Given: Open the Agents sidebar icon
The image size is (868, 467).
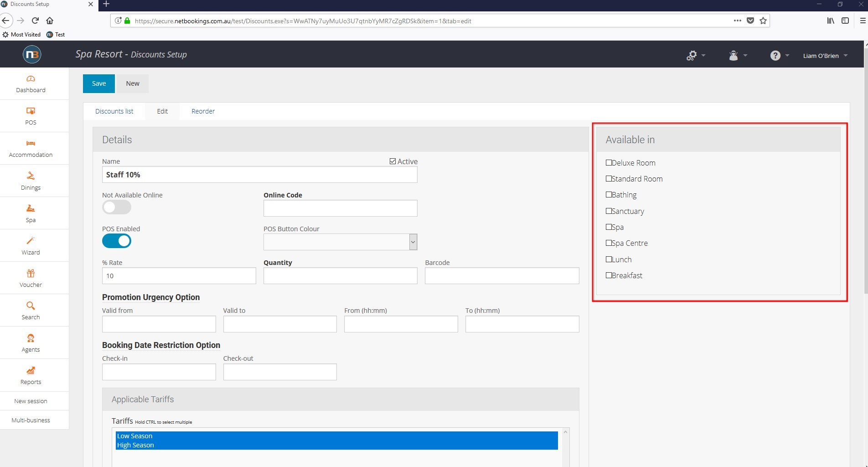Looking at the screenshot, I should (31, 338).
